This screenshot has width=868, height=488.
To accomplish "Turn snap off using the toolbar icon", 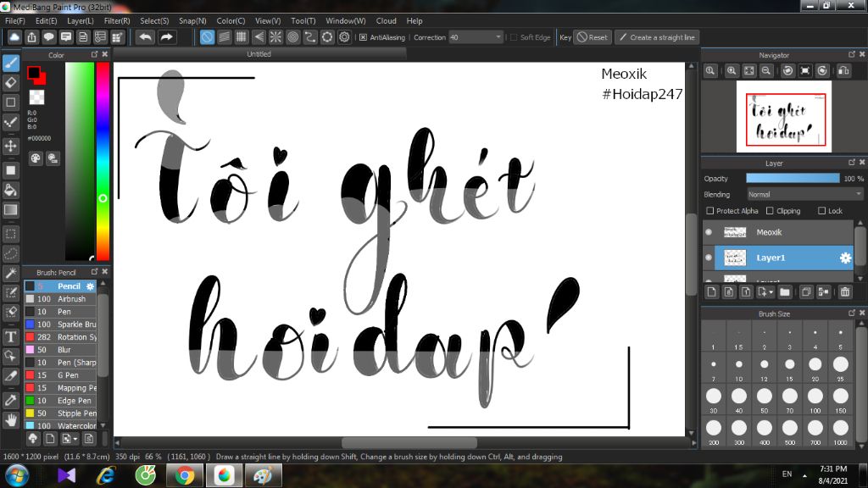I will [x=207, y=37].
